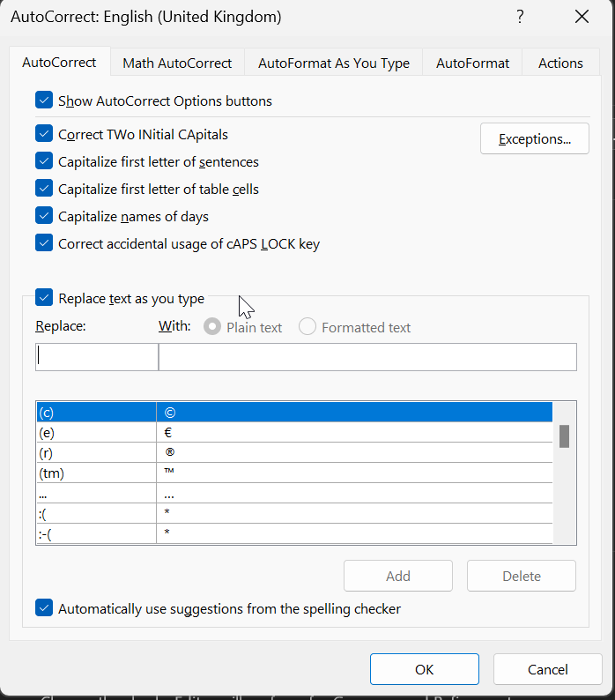This screenshot has width=615, height=700.
Task: Click the © symbol cell
Action: click(x=354, y=412)
